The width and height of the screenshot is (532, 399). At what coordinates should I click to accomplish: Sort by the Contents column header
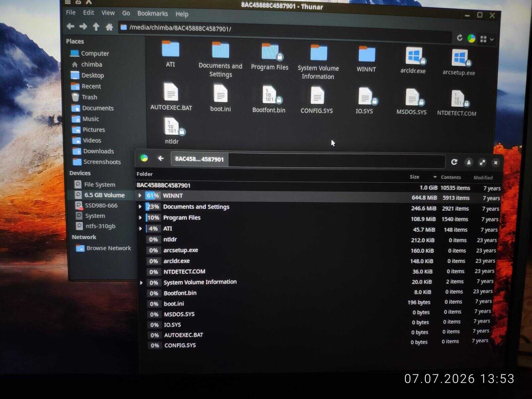pos(451,177)
